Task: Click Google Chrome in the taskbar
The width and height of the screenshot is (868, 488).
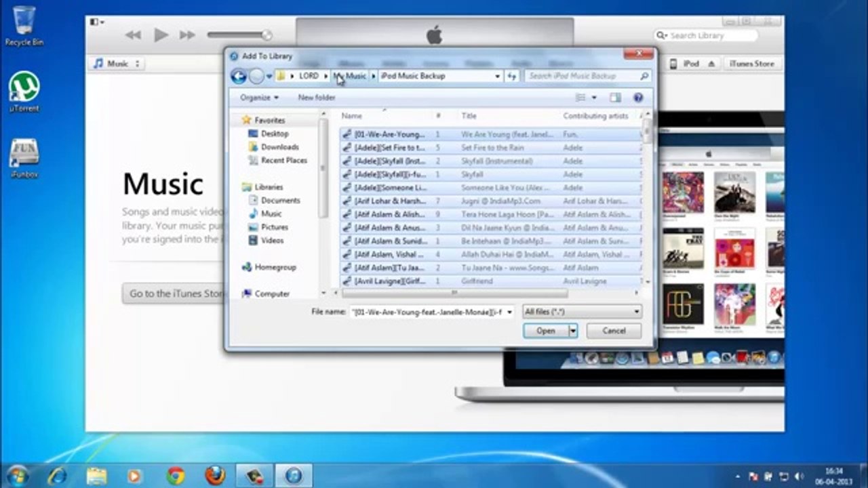Action: [176, 475]
